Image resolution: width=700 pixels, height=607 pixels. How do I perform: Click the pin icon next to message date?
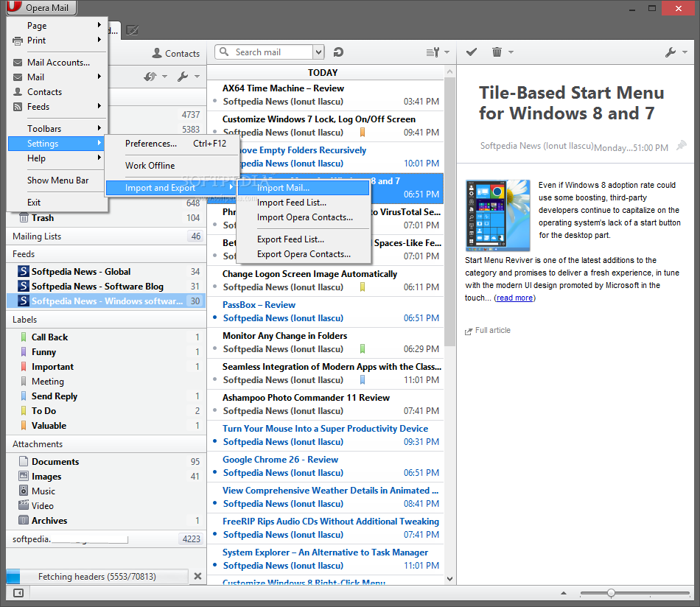(x=682, y=145)
